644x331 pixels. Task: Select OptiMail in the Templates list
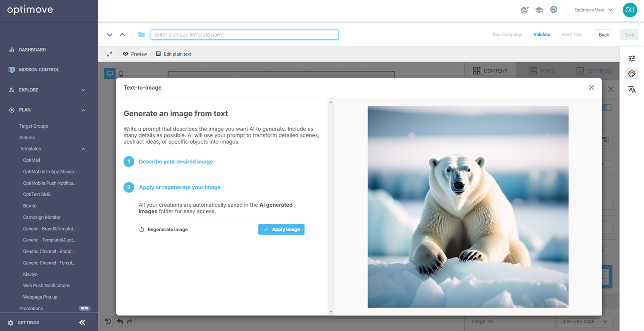pyautogui.click(x=32, y=160)
